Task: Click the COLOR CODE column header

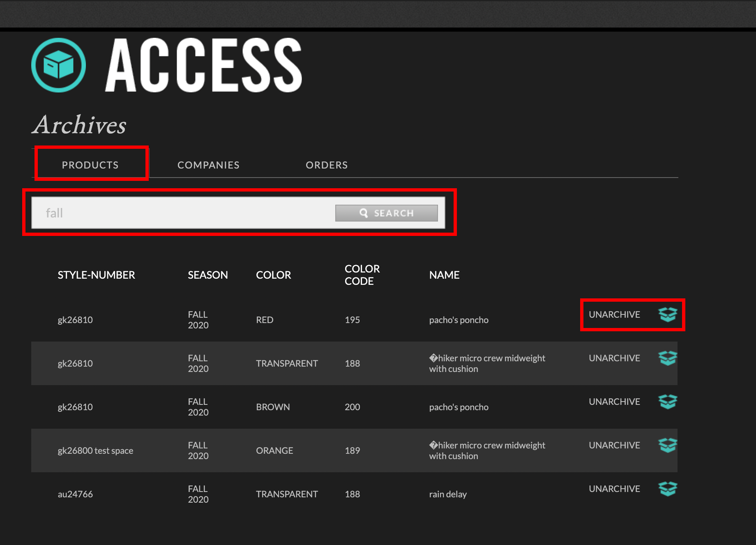Action: [x=362, y=275]
